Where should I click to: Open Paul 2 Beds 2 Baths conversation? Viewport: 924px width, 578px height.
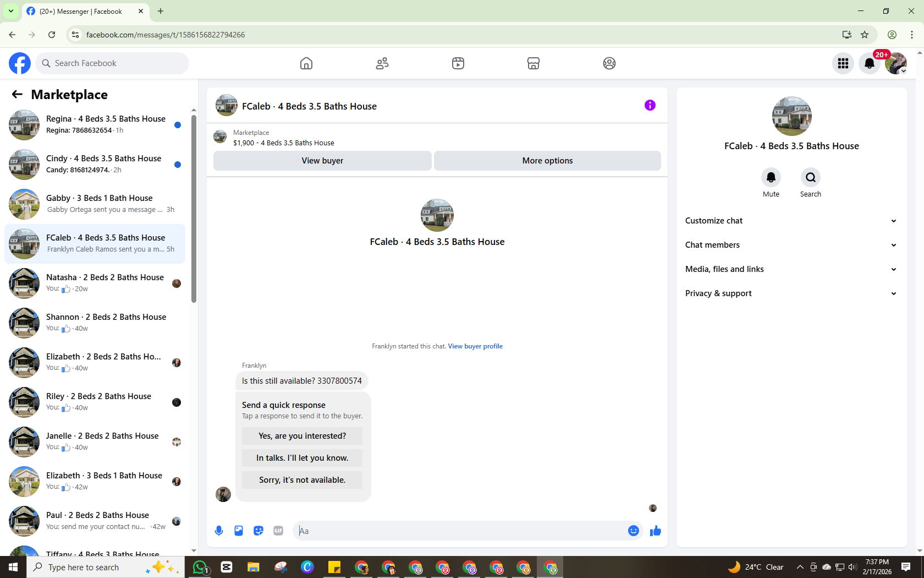tap(95, 521)
